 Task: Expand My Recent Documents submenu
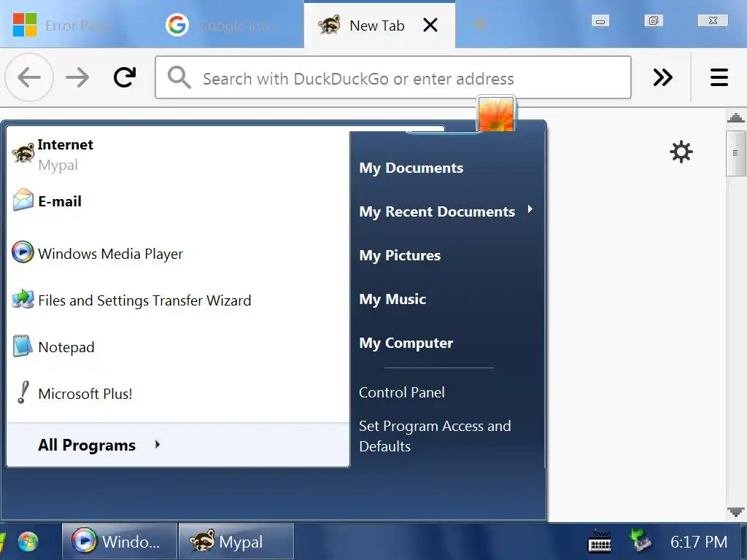tap(448, 211)
